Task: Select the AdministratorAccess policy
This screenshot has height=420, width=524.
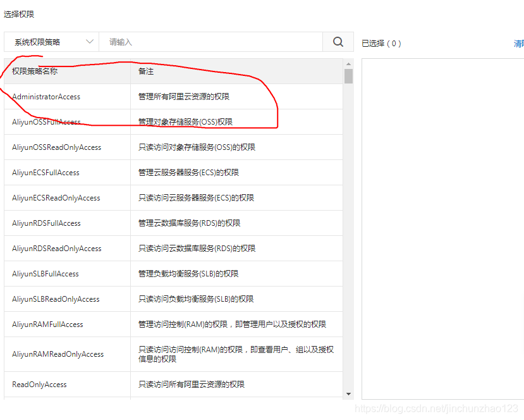Action: pos(46,97)
